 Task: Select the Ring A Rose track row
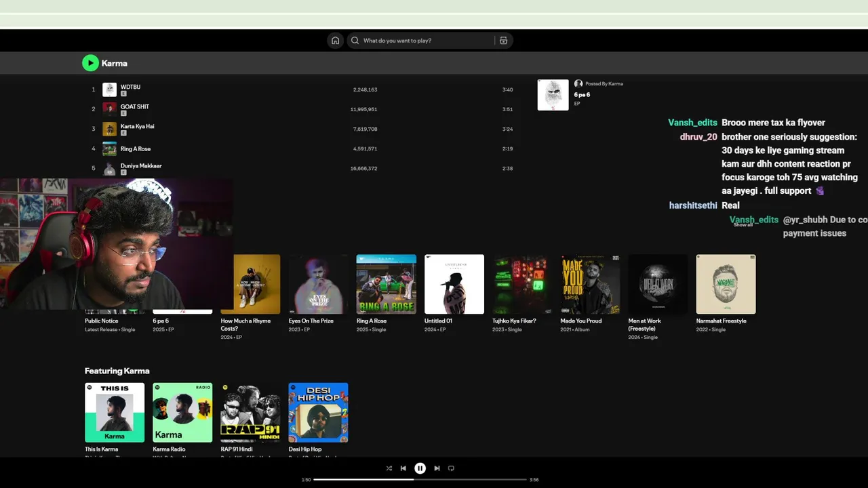point(302,148)
